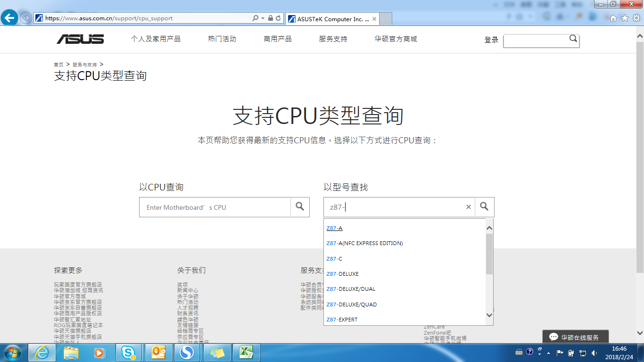Open 新闻中心 footer link

pos(188,290)
